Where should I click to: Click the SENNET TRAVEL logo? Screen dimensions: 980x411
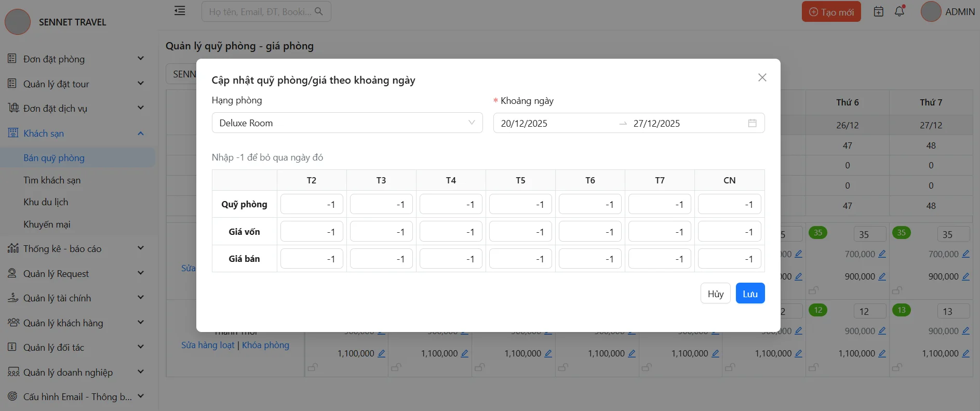[18, 22]
